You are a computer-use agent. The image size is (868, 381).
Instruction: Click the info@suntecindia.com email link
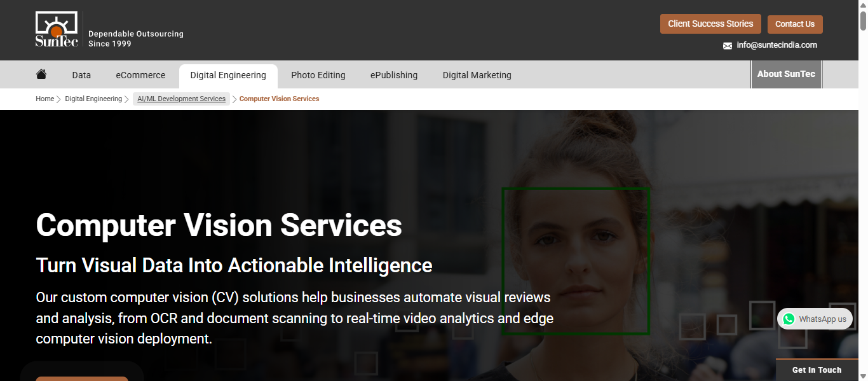point(776,45)
